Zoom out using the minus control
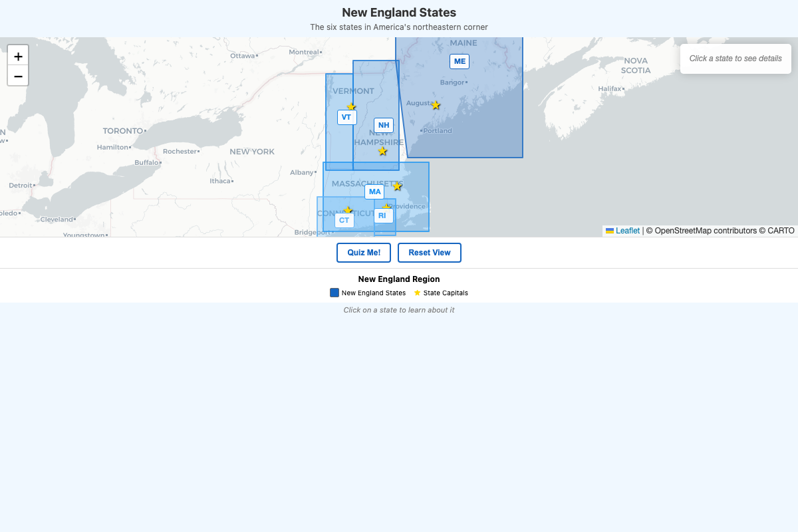Image resolution: width=798 pixels, height=532 pixels. coord(18,76)
